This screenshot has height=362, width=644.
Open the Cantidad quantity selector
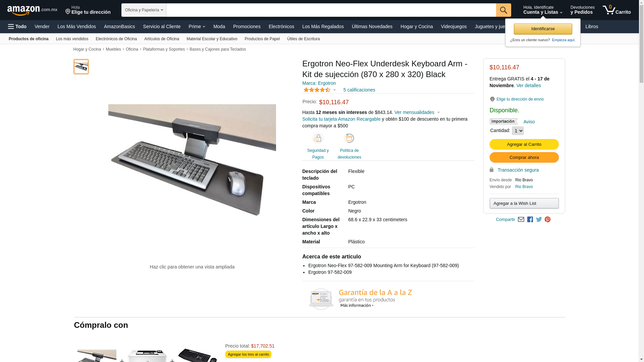518,131
